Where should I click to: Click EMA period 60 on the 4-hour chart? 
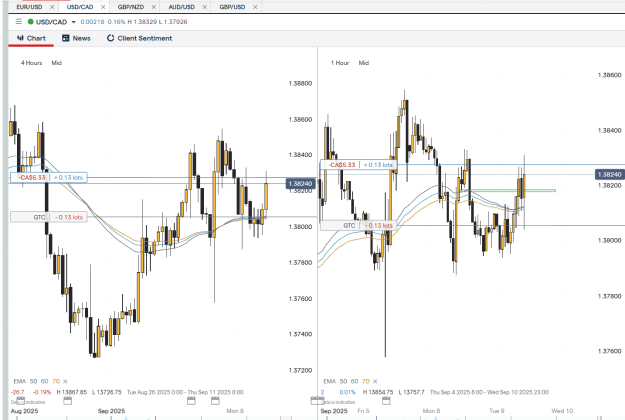click(44, 381)
